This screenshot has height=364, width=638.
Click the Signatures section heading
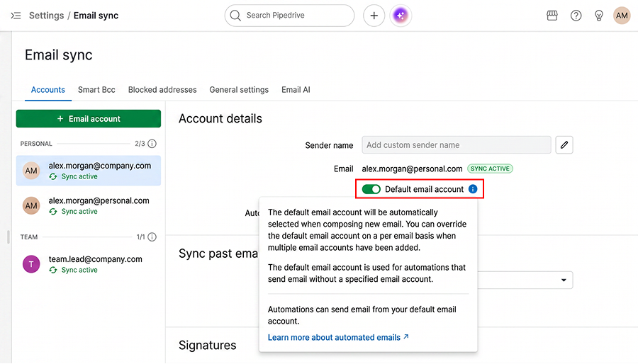coord(208,345)
